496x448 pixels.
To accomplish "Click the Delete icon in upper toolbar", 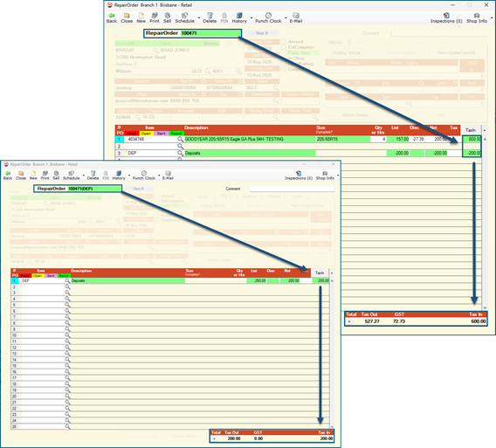I will [210, 17].
